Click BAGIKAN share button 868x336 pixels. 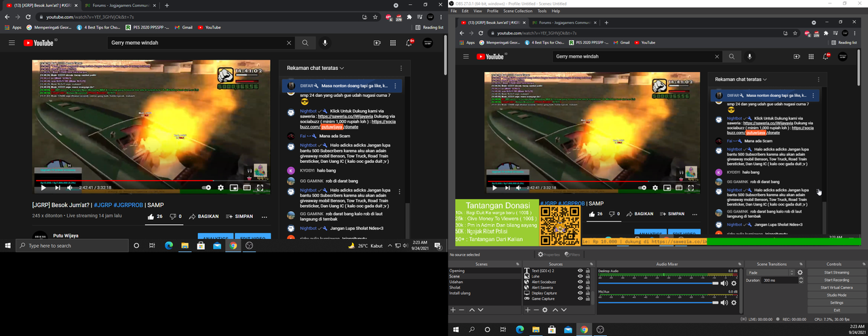[x=203, y=217]
